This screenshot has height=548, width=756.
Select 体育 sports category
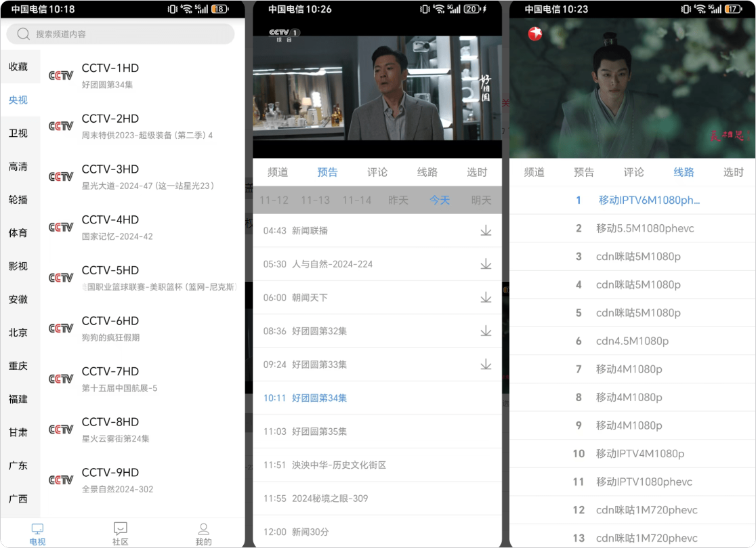click(18, 233)
